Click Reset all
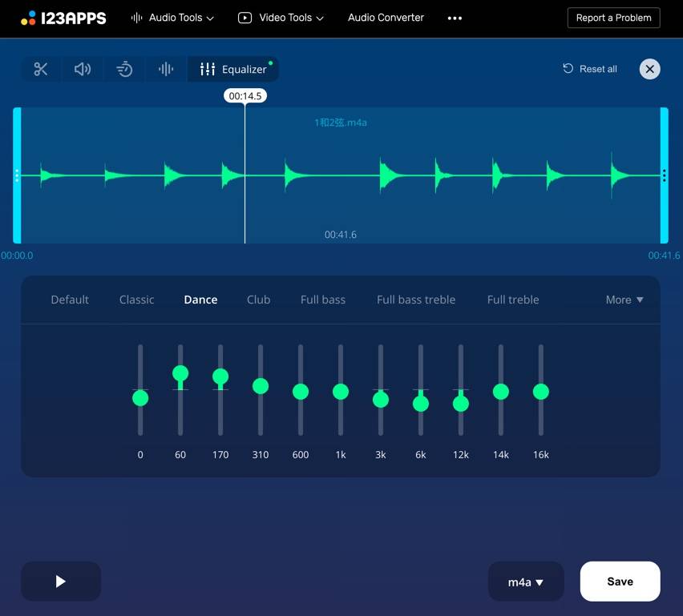683x616 pixels. click(x=590, y=69)
